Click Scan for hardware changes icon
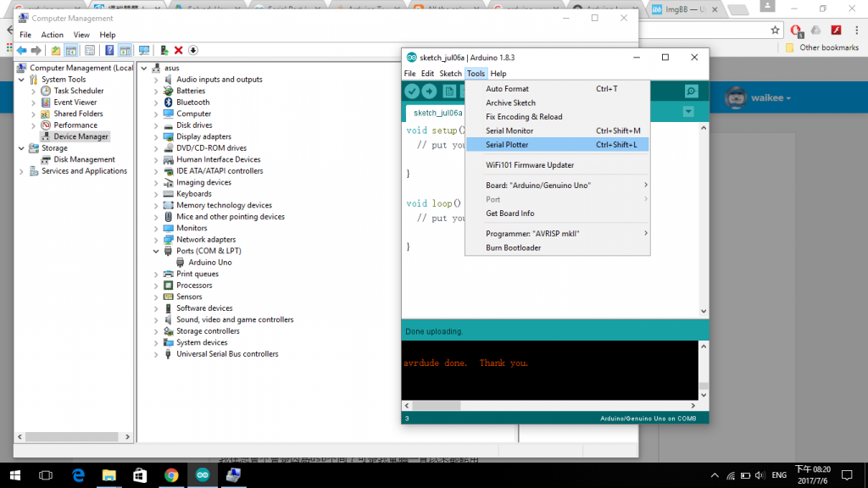This screenshot has height=488, width=868. (x=144, y=50)
